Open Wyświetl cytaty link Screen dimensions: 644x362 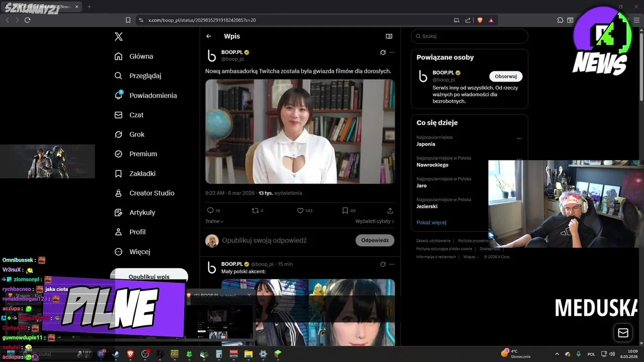[375, 221]
